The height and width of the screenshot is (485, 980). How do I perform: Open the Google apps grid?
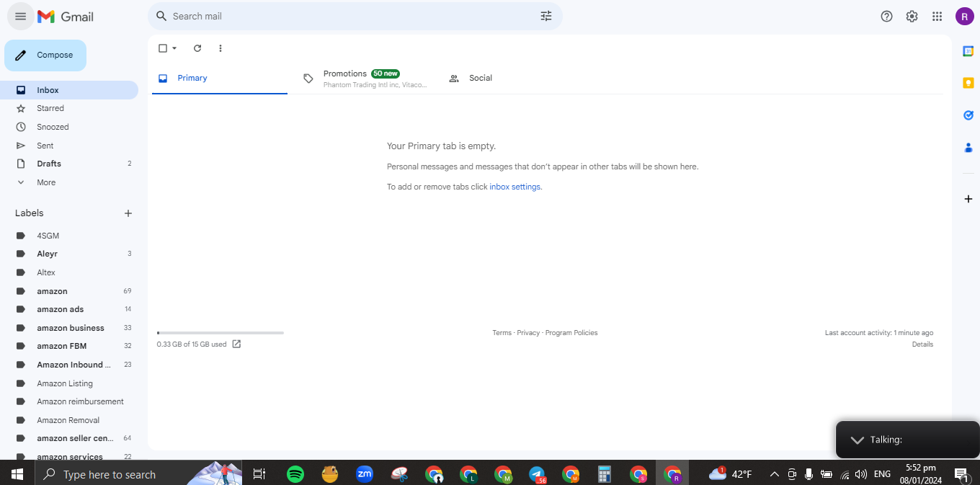pos(937,16)
